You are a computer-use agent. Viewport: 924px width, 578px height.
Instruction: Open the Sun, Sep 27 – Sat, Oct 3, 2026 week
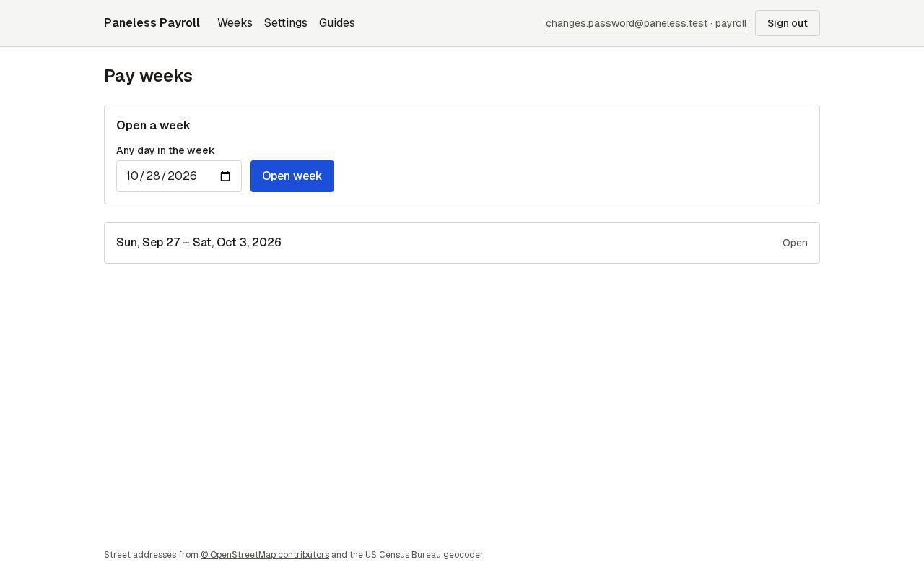[462, 243]
